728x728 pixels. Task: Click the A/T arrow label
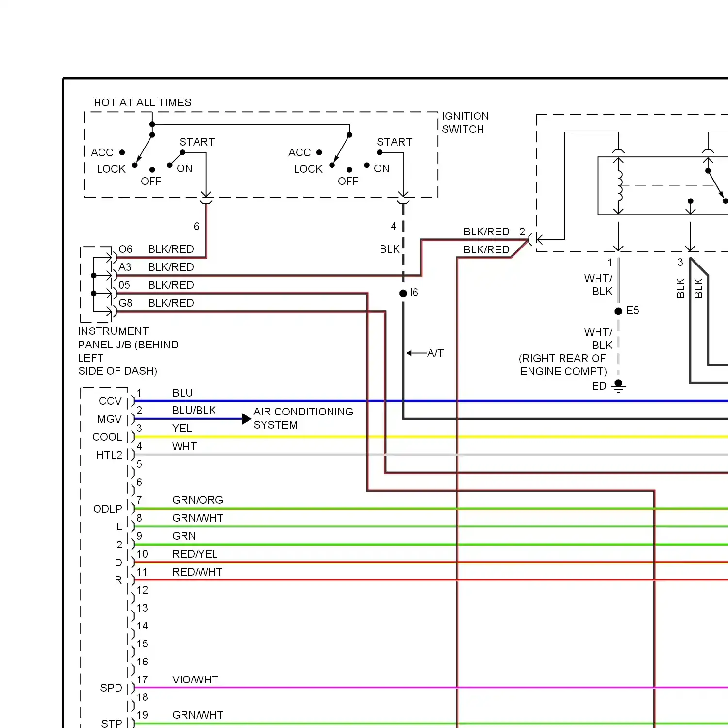(435, 353)
